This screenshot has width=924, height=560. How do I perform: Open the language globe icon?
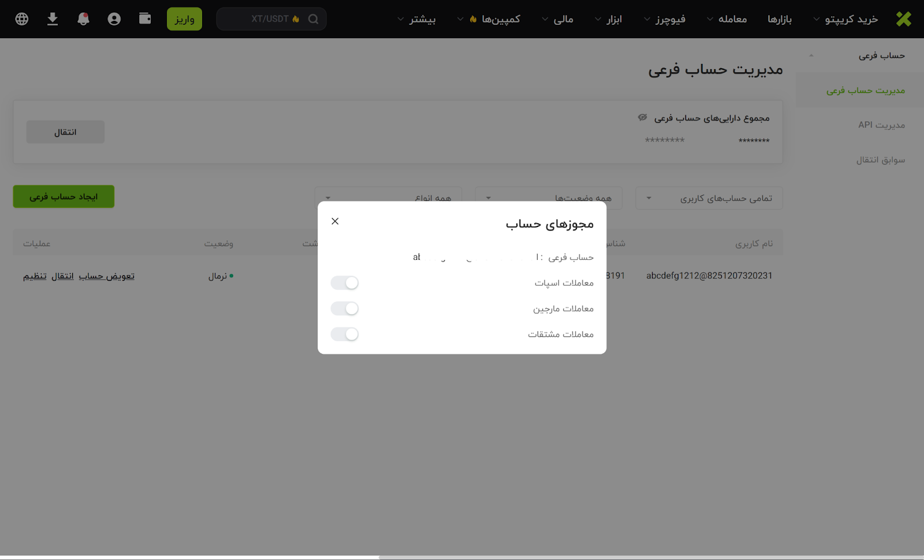(22, 19)
